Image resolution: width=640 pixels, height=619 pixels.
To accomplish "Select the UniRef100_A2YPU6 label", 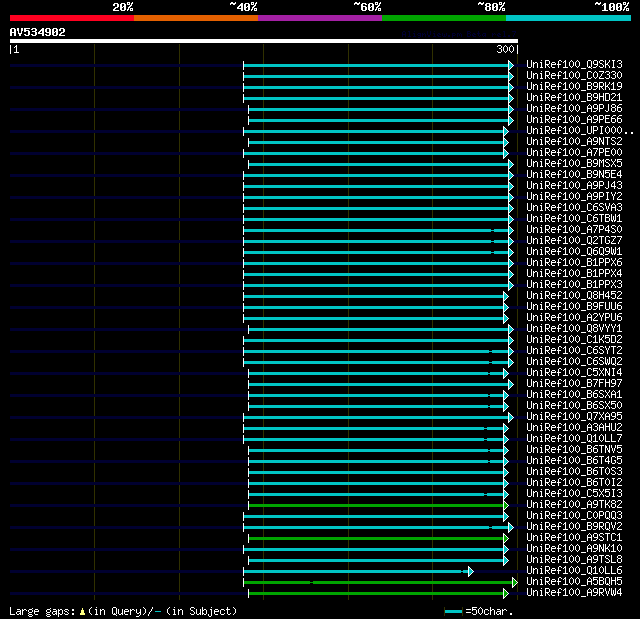I will click(x=574, y=318).
